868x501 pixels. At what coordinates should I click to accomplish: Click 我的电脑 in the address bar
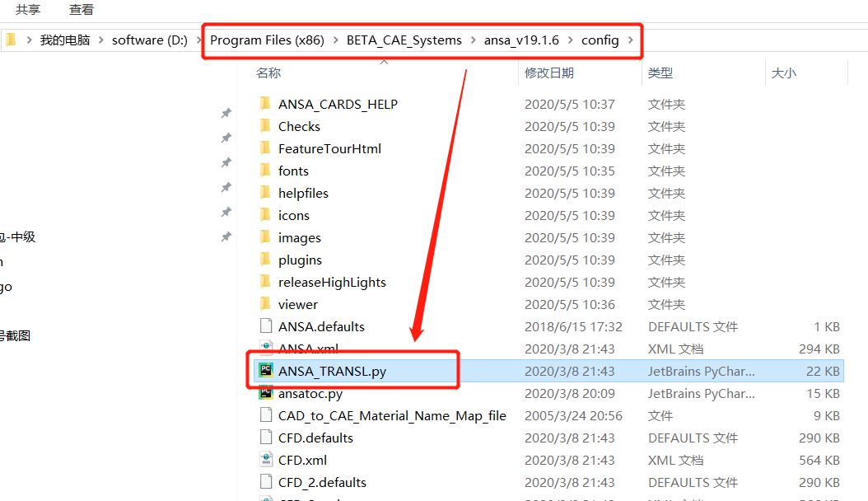[x=65, y=40]
